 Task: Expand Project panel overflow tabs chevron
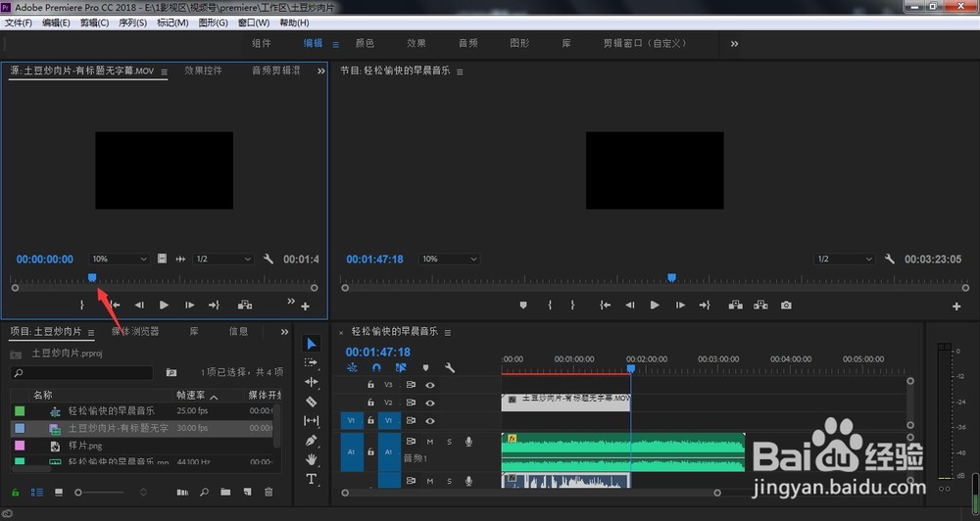coord(284,332)
